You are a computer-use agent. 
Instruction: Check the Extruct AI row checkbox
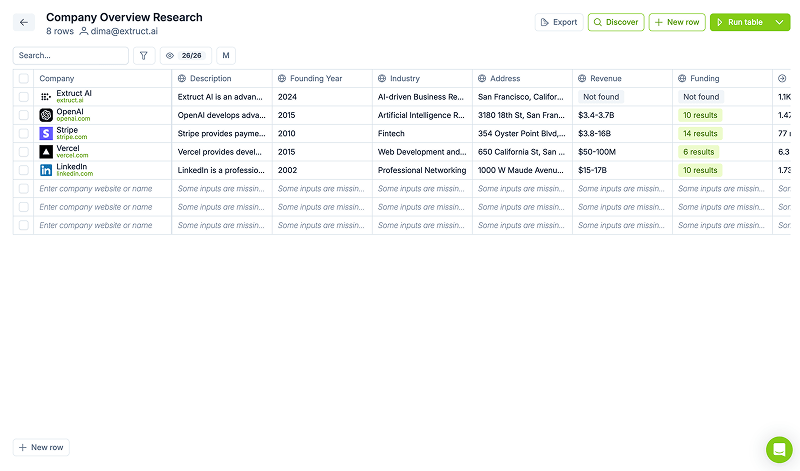(23, 97)
